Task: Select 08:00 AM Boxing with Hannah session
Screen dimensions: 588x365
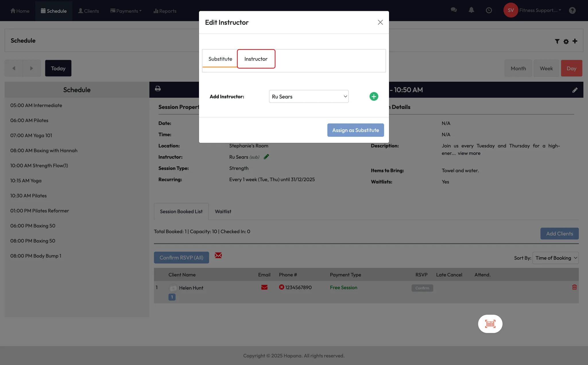Action: click(x=44, y=151)
